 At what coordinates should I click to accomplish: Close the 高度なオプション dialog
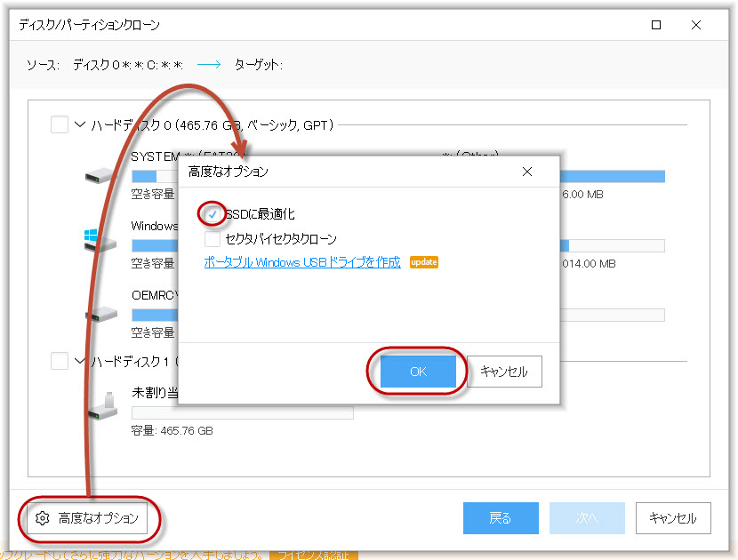point(527,172)
